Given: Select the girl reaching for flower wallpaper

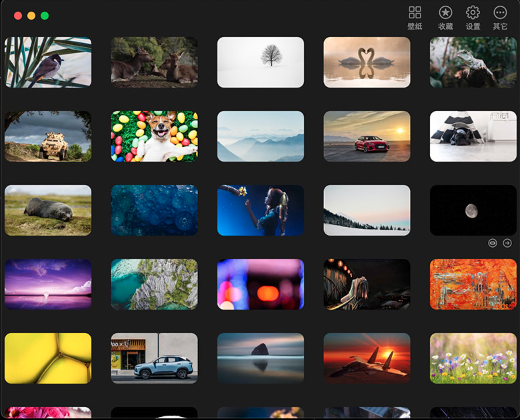Looking at the screenshot, I should point(260,210).
